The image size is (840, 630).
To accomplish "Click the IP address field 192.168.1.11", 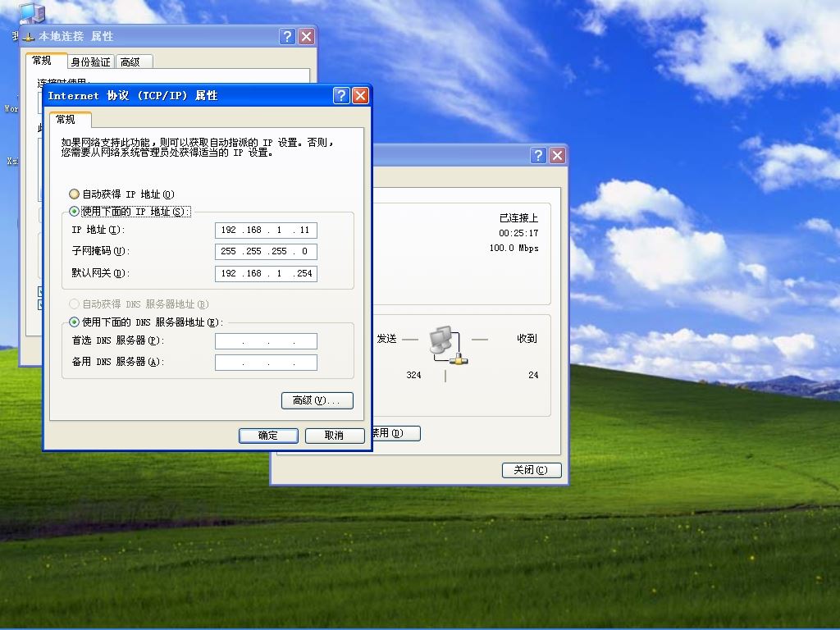I will click(267, 230).
